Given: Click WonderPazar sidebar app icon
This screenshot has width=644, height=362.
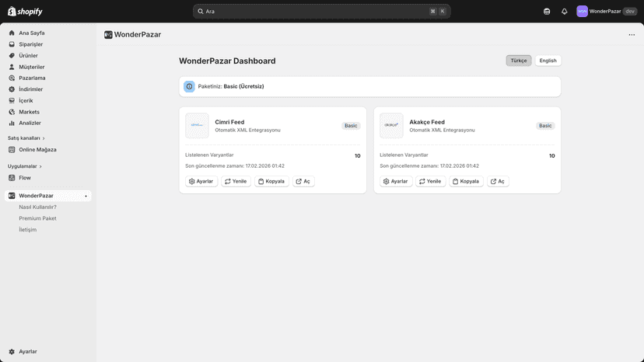Looking at the screenshot, I should (12, 196).
